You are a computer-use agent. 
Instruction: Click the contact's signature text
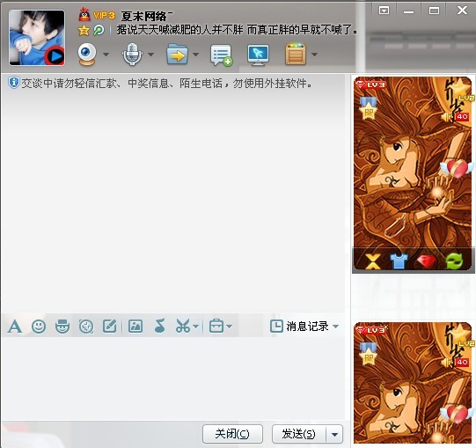(237, 30)
